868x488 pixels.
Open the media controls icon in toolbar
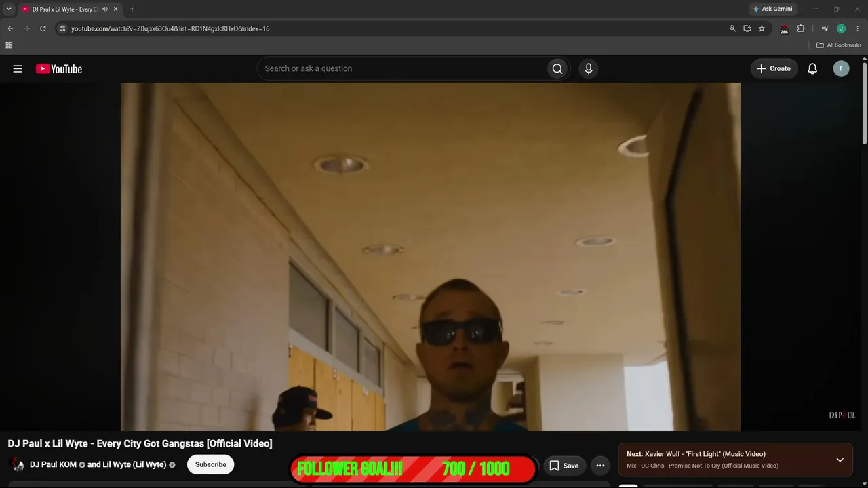825,28
